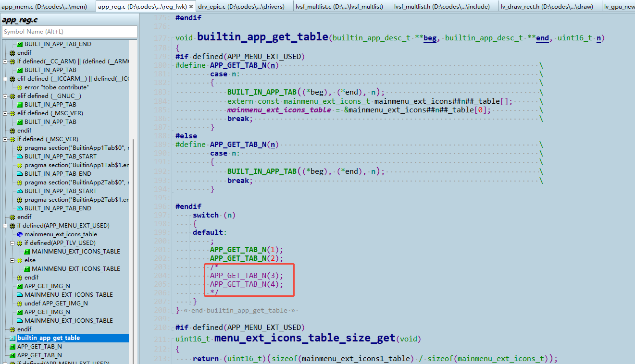Click menu_ext_icons_table_size_get function name in code
Screen dimensions: 635x364
[x=305, y=338]
